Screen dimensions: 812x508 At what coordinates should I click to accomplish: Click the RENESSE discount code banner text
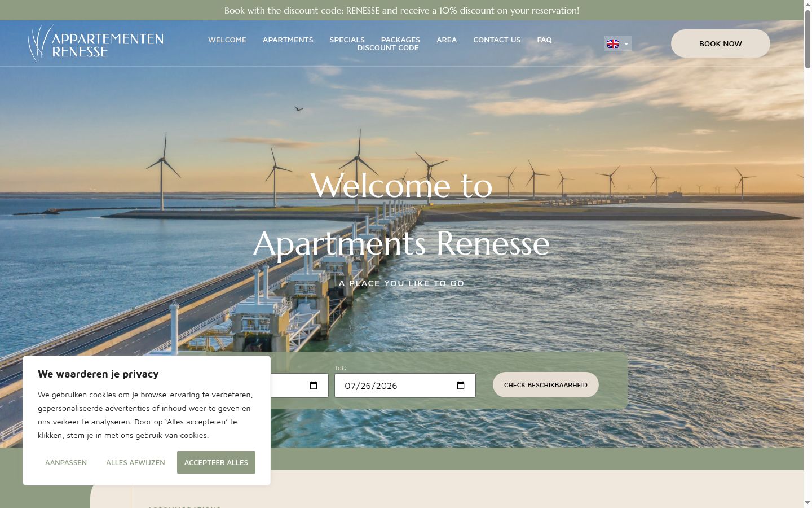[401, 10]
